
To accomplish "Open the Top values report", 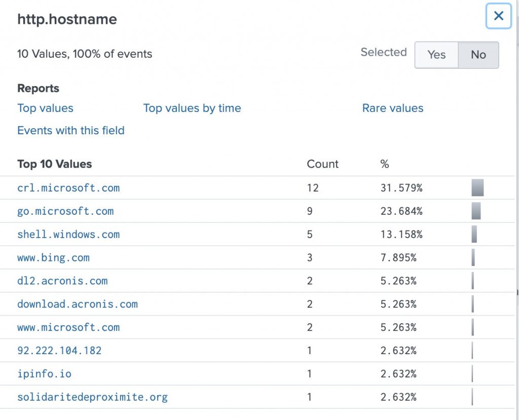I will point(45,108).
